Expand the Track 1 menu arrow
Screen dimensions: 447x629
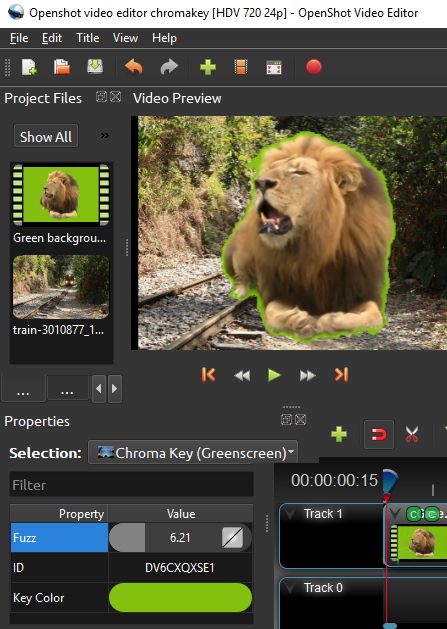click(290, 513)
